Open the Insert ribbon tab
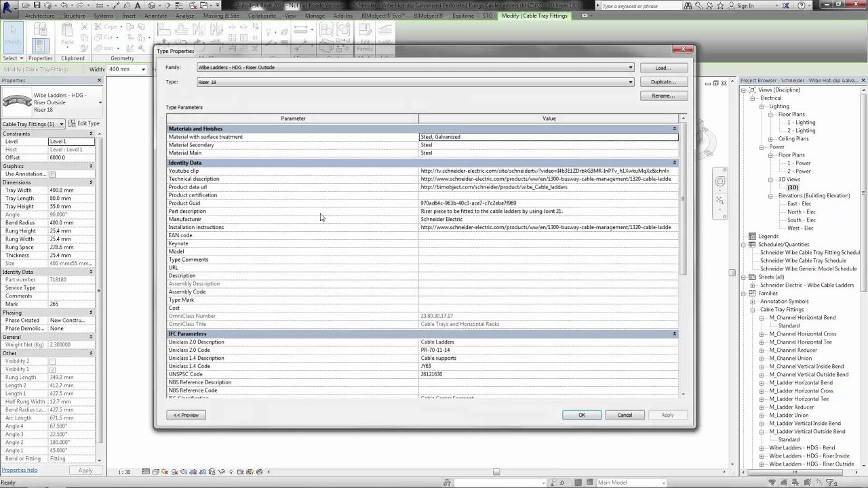The width and height of the screenshot is (868, 488). pos(129,16)
